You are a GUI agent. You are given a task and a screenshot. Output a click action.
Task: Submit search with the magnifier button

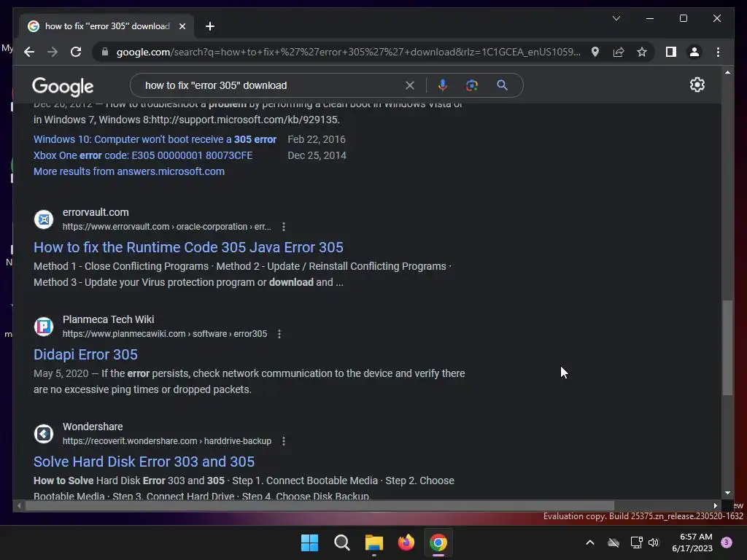(x=502, y=85)
